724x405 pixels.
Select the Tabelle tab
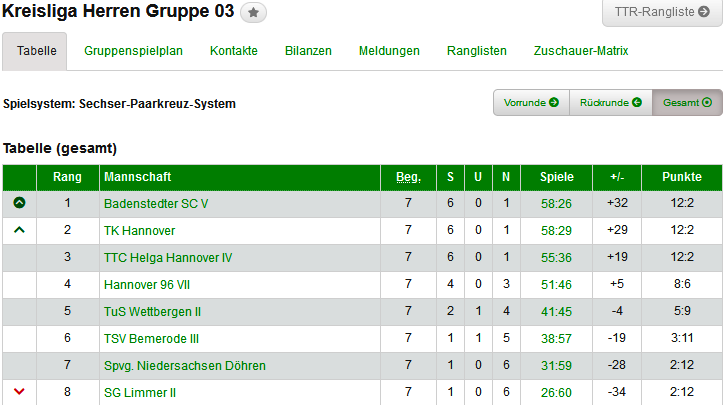pos(36,51)
